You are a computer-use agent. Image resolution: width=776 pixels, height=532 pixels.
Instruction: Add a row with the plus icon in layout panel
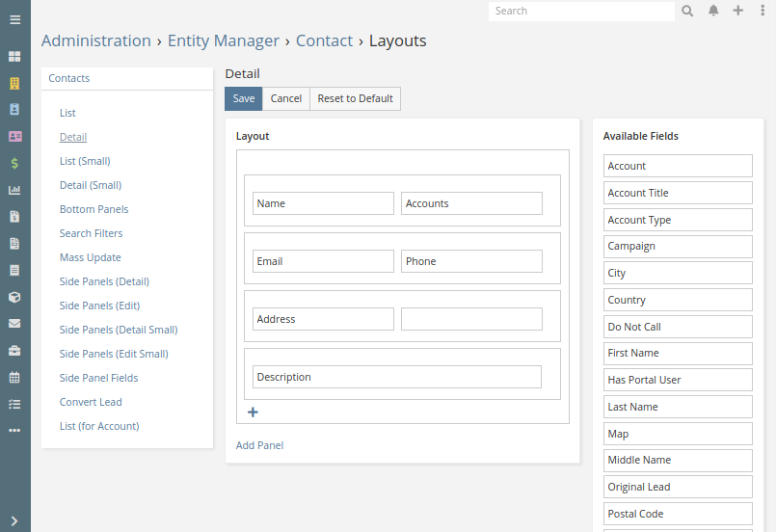253,412
